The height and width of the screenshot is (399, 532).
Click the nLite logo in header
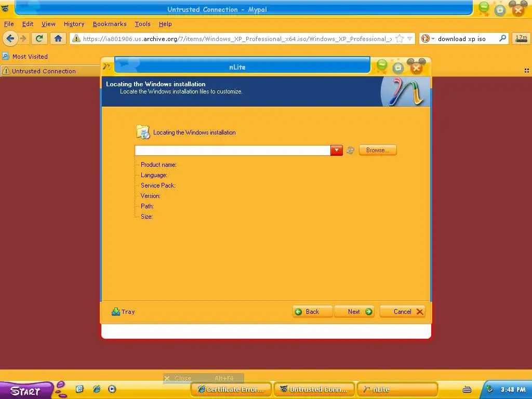tap(406, 91)
